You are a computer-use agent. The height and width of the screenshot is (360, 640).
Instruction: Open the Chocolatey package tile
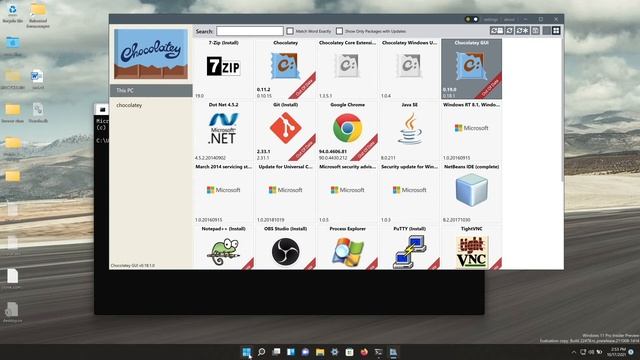[x=285, y=69]
